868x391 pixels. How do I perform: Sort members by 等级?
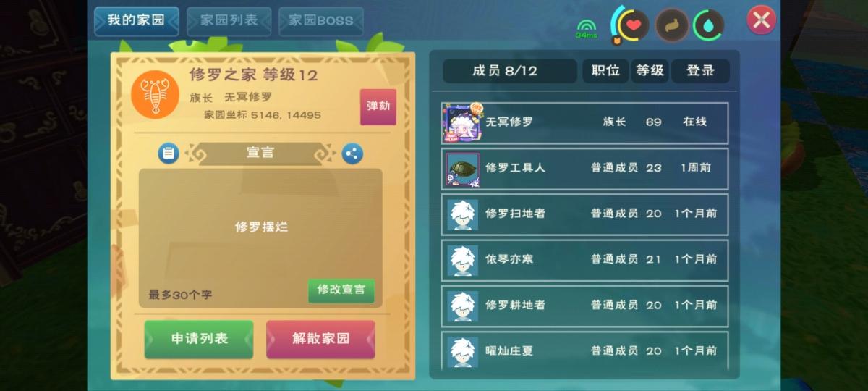pyautogui.click(x=650, y=71)
